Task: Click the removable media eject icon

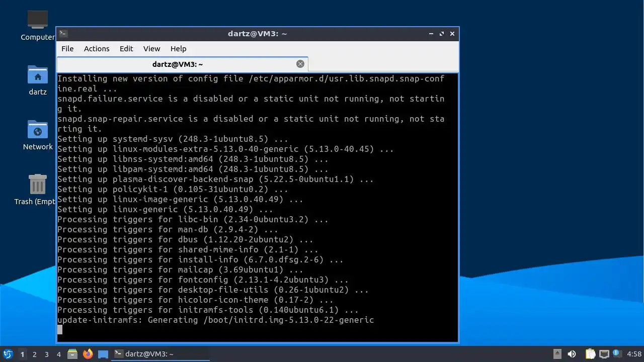Action: coord(557,354)
